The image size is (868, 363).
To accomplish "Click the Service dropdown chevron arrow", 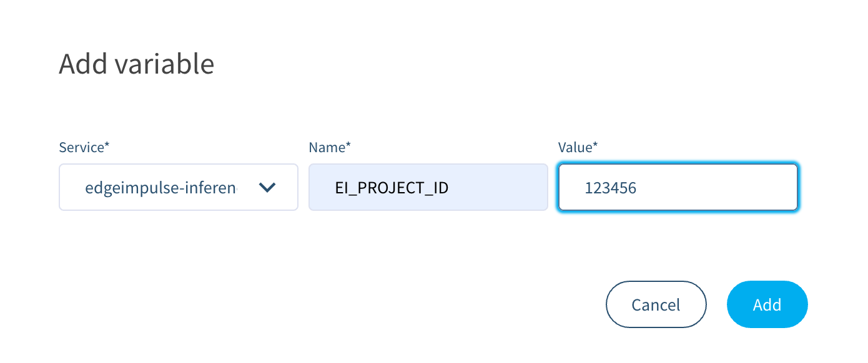I will pos(267,187).
